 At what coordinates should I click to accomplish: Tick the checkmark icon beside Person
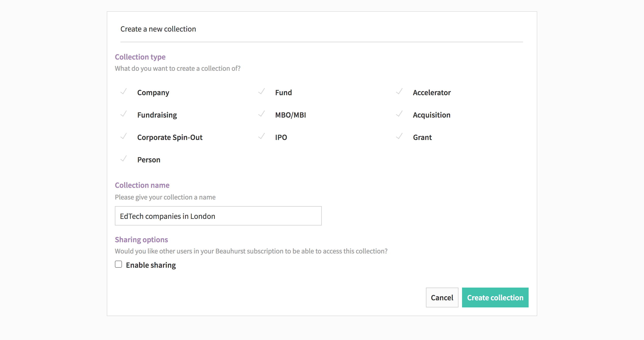[x=124, y=159]
